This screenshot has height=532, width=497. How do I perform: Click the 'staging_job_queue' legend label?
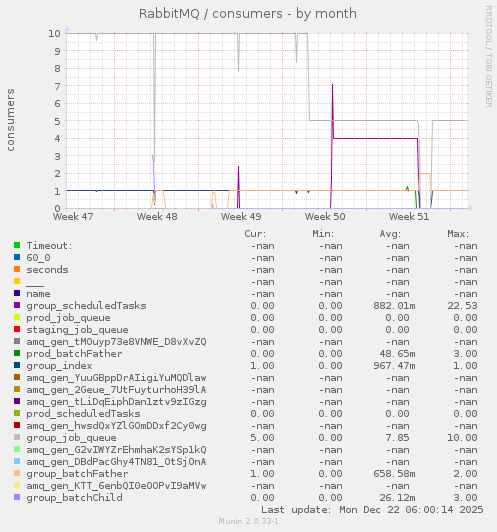pos(77,330)
